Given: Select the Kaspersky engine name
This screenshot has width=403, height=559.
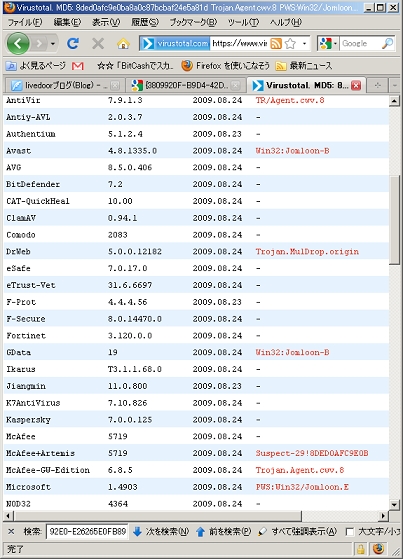Looking at the screenshot, I should tap(28, 420).
